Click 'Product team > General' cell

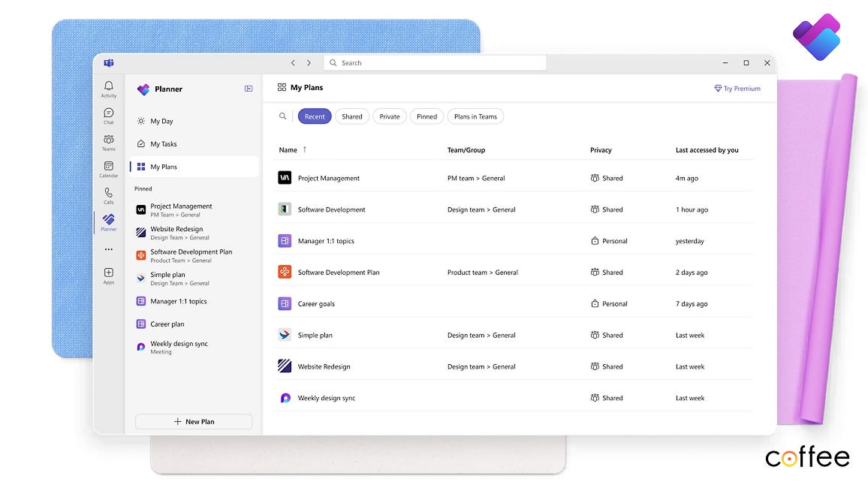pyautogui.click(x=483, y=273)
